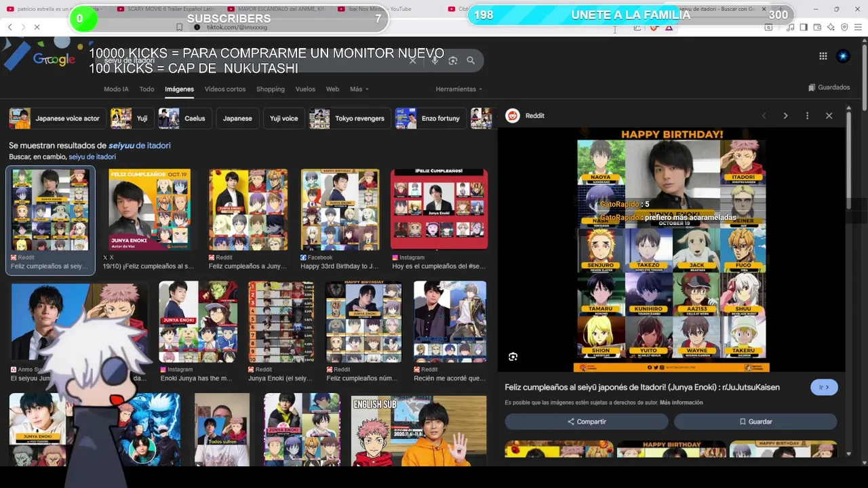Viewport: 868px width, 488px height.
Task: Open the Web results tab
Action: click(332, 89)
